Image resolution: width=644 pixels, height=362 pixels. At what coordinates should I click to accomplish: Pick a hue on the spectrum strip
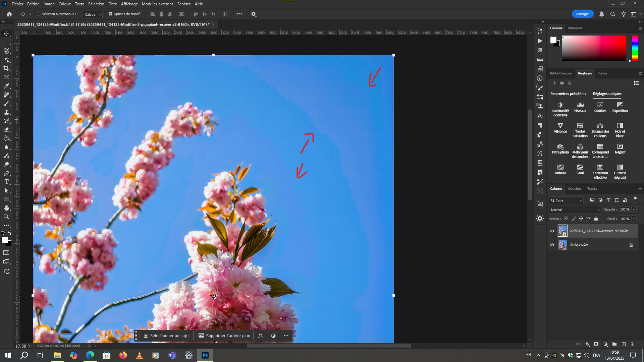(x=635, y=48)
